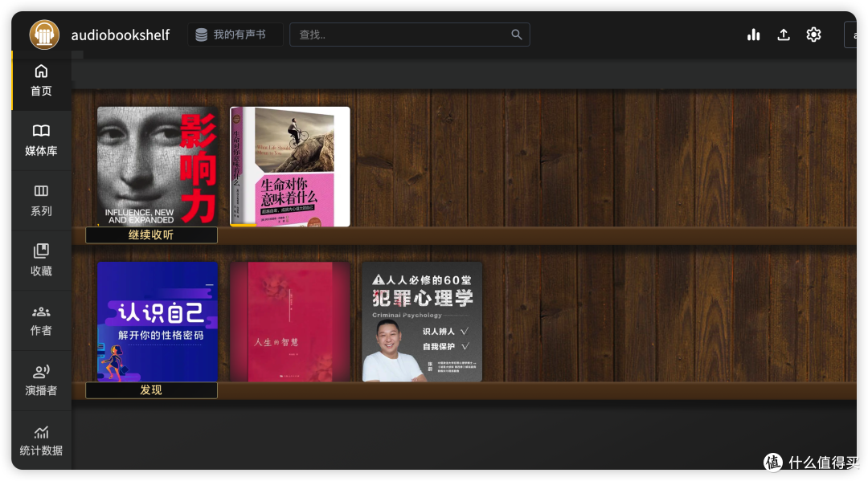Screen dimensions: 868x481
Task: Open the user account button at header edge
Action: [x=851, y=35]
